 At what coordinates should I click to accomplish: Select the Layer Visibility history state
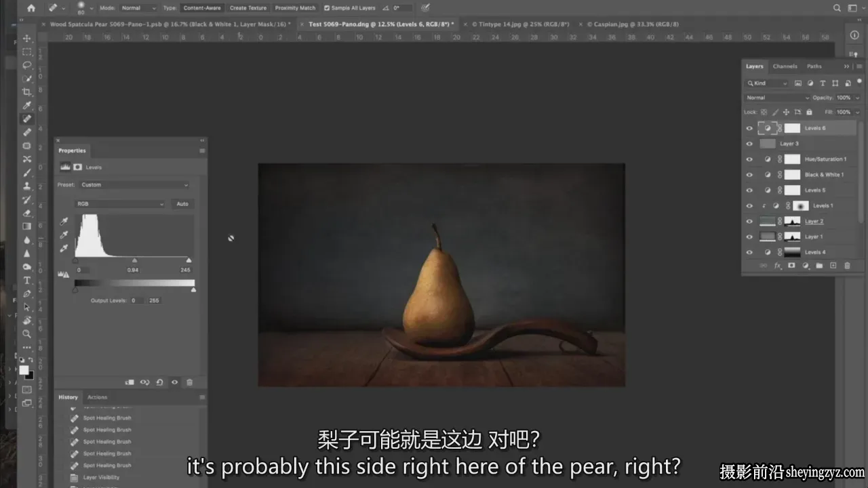[101, 477]
